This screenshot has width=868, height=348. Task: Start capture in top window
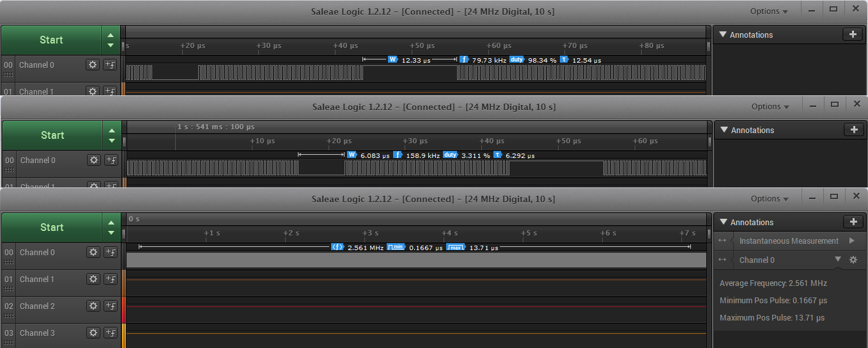(x=51, y=40)
